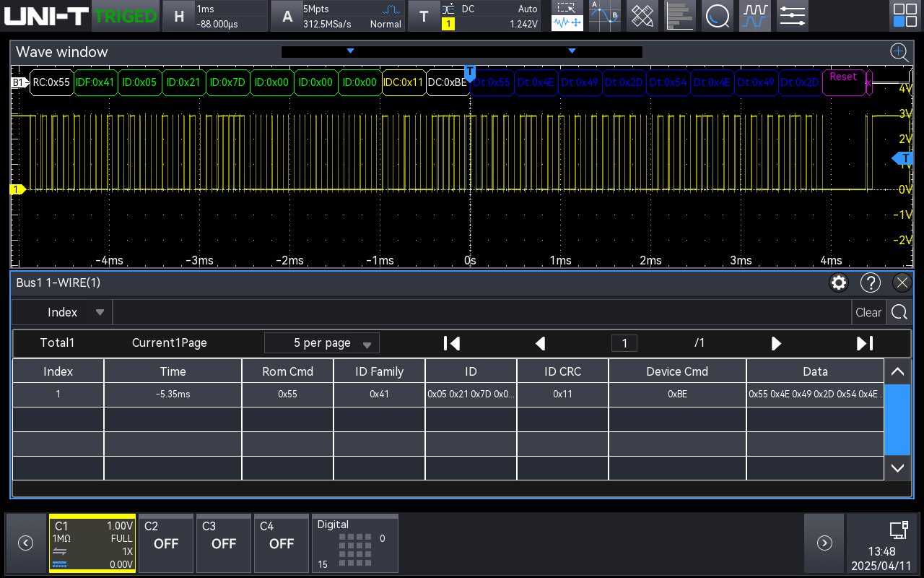The image size is (924, 578).
Task: Open the histogram statistics icon
Action: tap(679, 16)
